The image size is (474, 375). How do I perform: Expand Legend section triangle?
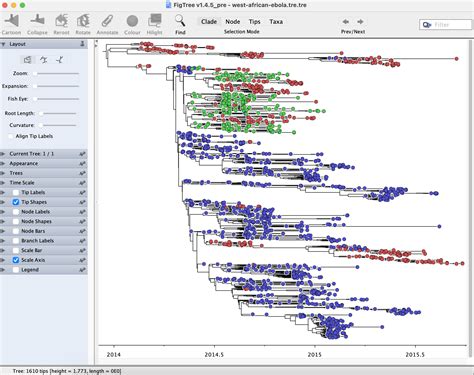(3, 270)
